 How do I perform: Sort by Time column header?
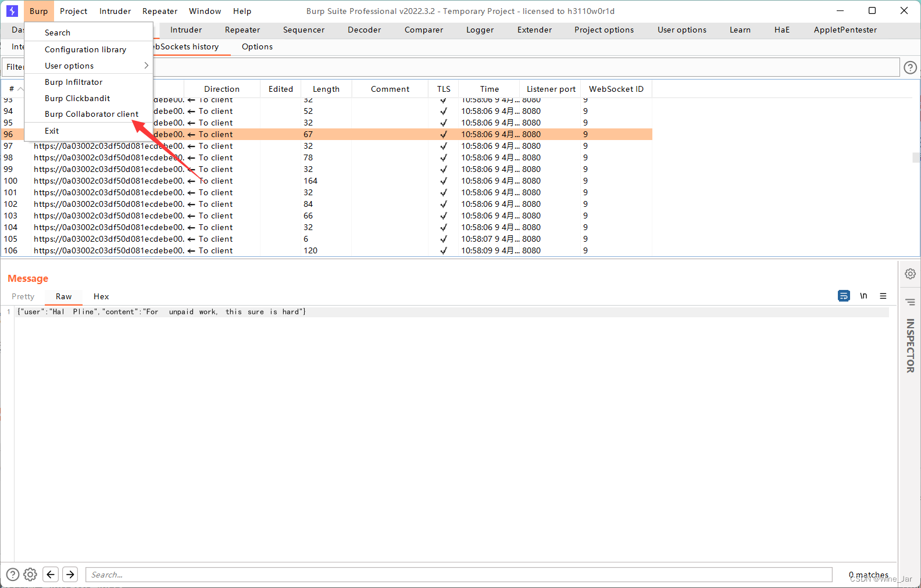(x=489, y=89)
